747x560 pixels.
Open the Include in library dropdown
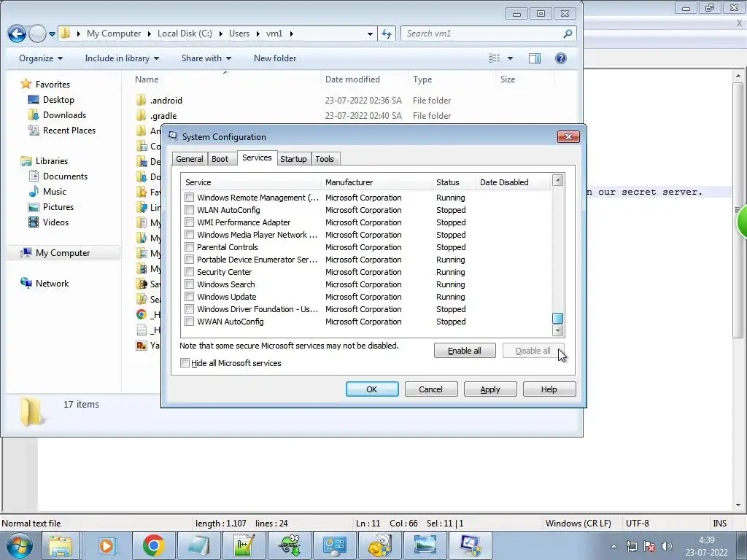point(122,58)
